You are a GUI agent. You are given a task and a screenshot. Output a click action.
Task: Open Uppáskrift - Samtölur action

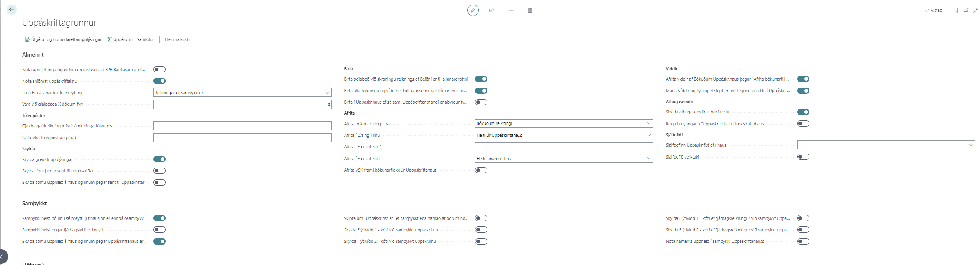[x=131, y=39]
